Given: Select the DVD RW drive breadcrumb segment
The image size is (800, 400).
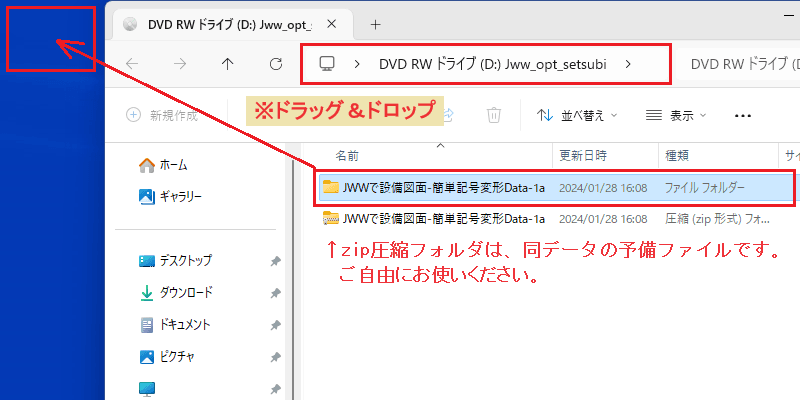Looking at the screenshot, I should tap(492, 64).
